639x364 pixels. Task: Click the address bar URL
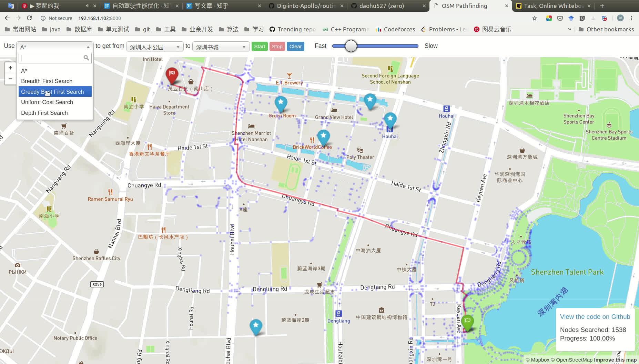(x=100, y=18)
